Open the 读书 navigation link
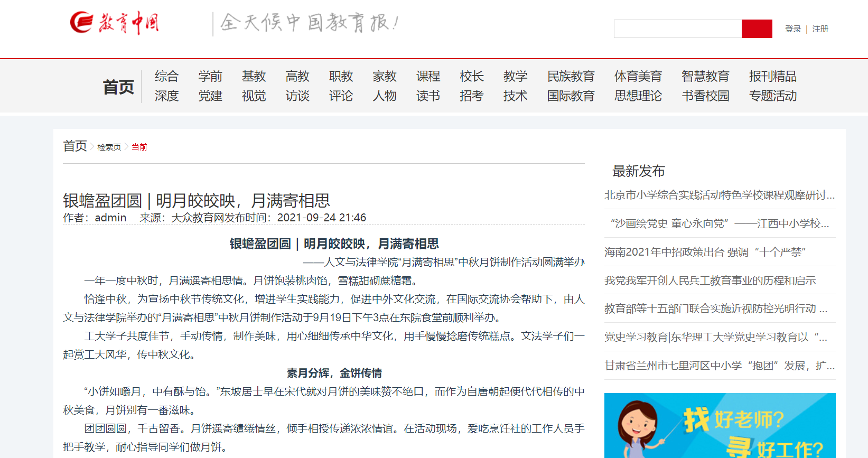 (428, 96)
